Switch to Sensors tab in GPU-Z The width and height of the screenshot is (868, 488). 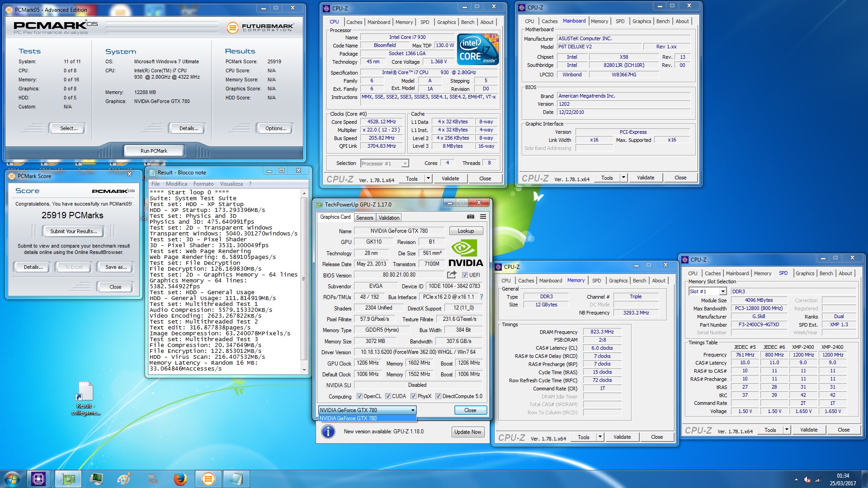pos(364,218)
